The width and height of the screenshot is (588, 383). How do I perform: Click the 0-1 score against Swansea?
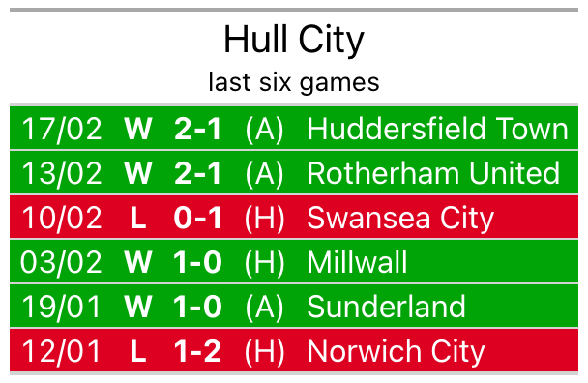197,218
